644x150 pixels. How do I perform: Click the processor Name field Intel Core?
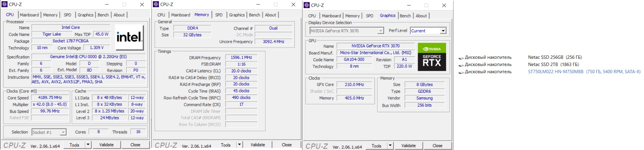(71, 27)
